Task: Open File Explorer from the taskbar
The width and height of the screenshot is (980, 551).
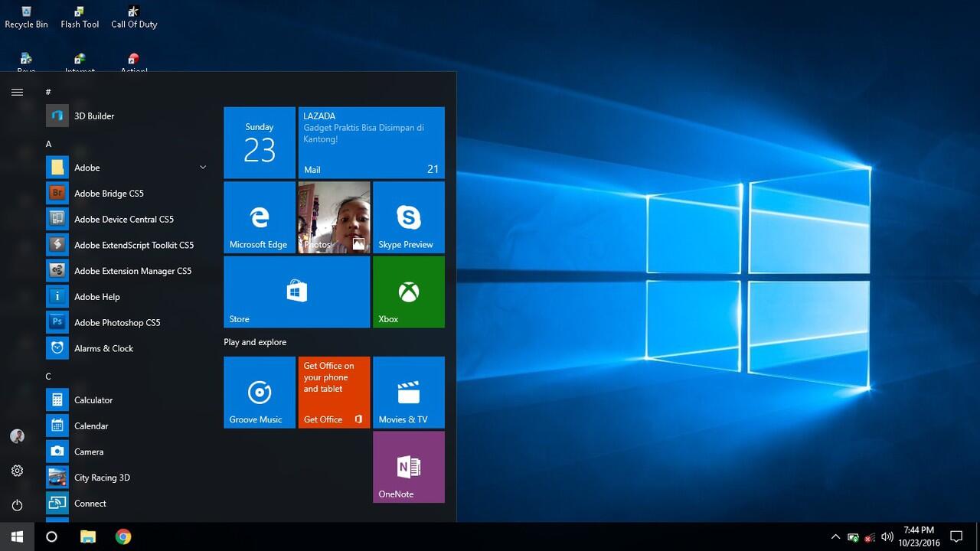Action: [x=88, y=536]
